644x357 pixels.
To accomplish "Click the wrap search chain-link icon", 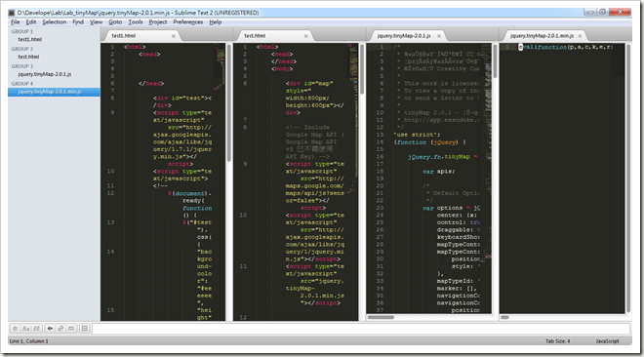I will [x=60, y=329].
